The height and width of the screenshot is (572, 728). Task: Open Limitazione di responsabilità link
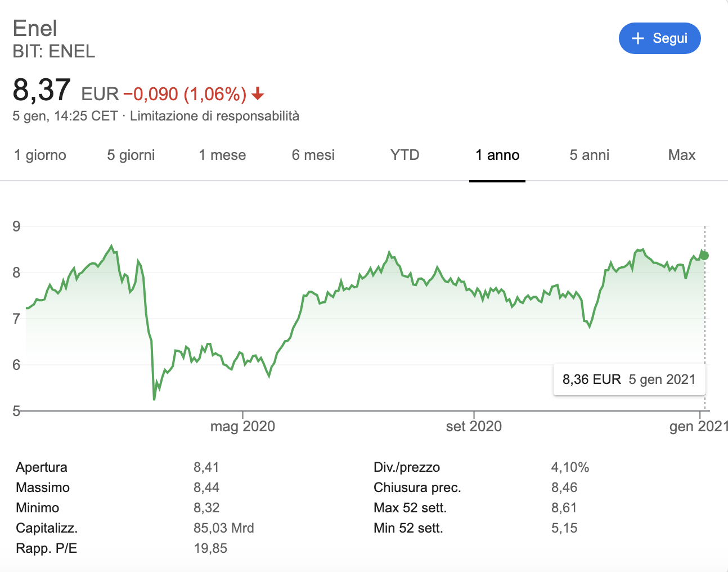coord(214,116)
